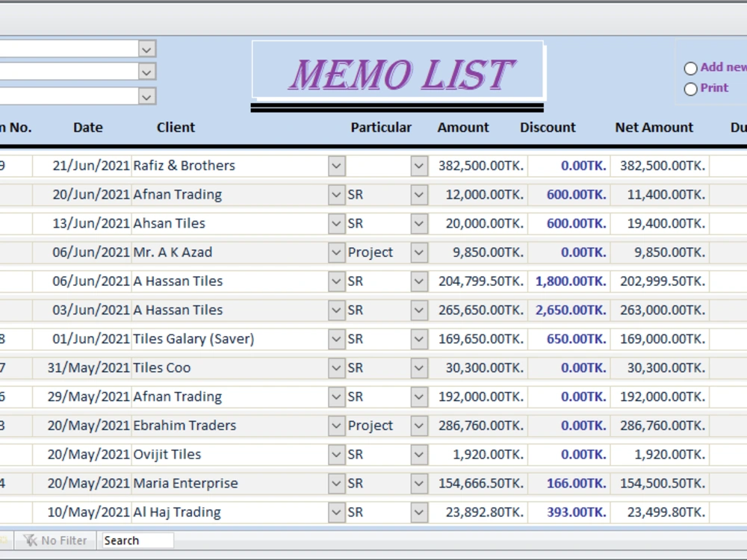747x560 pixels.
Task: Click the Discount column header
Action: click(548, 128)
